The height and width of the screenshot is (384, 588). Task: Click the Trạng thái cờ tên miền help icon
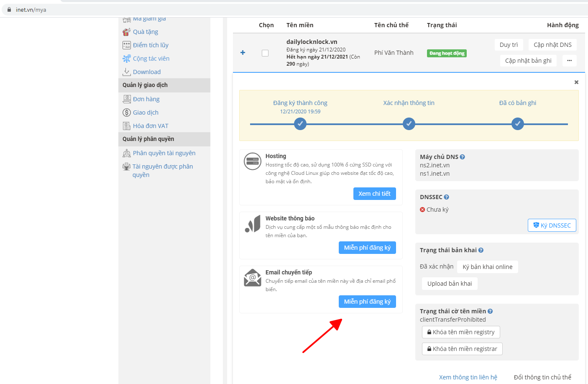pos(490,311)
